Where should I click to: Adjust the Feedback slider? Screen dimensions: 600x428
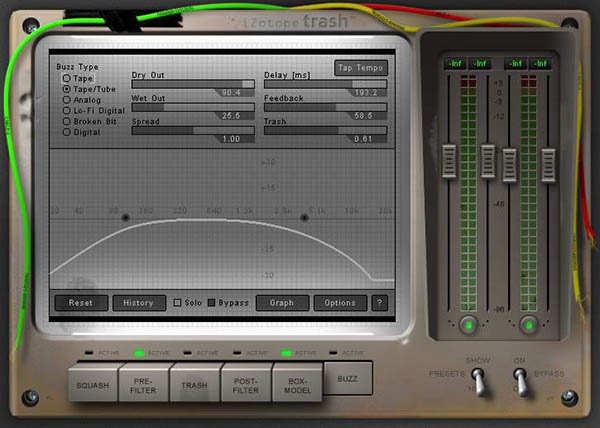[326, 107]
